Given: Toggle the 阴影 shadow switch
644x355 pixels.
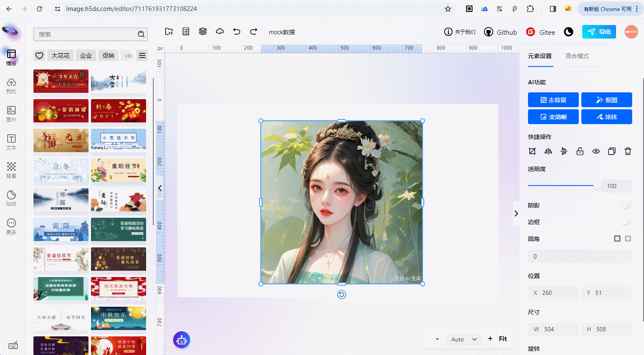Looking at the screenshot, I should coord(627,205).
